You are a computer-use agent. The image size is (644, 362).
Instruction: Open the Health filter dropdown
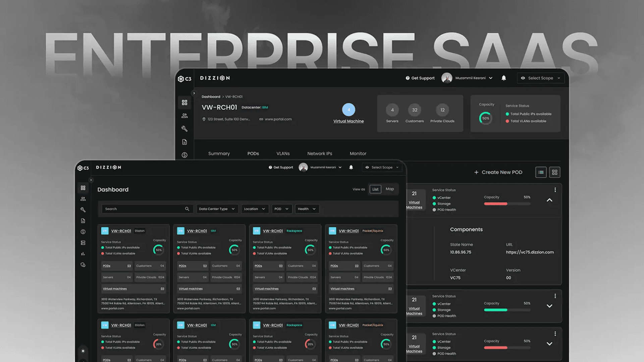click(x=307, y=209)
